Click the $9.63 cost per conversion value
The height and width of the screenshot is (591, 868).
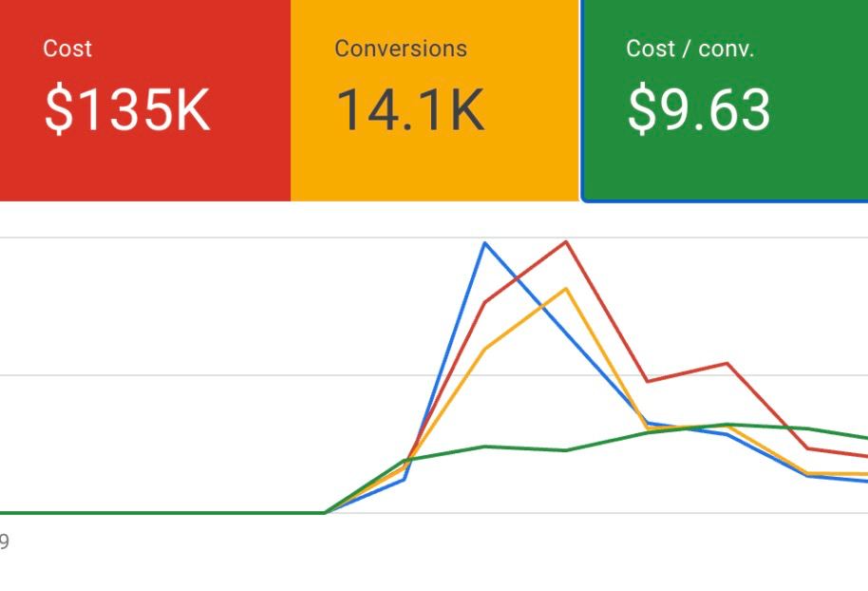coord(698,109)
